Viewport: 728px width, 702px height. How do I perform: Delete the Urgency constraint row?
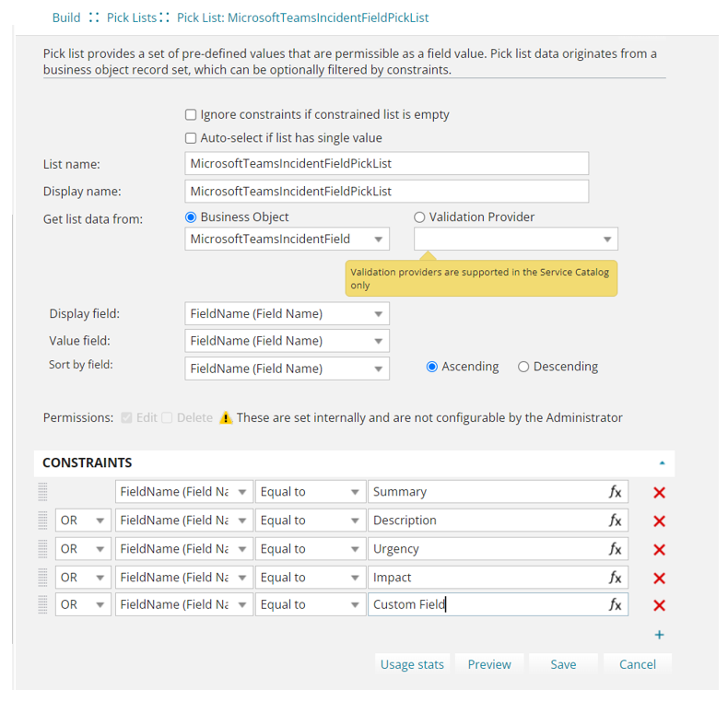(659, 550)
